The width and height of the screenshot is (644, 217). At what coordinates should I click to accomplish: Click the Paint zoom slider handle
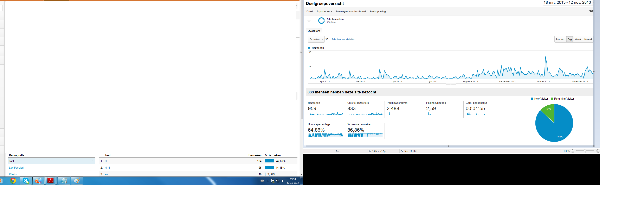[x=585, y=151]
